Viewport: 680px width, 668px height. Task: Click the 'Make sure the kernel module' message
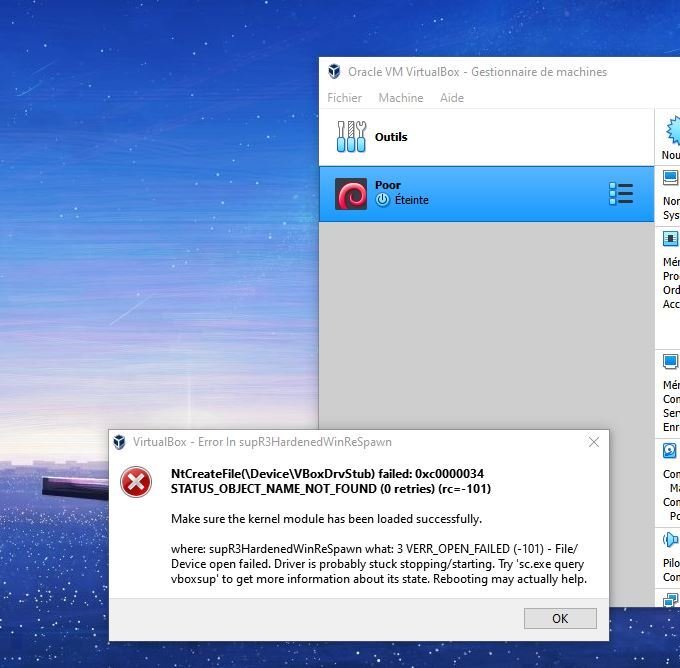pos(327,519)
